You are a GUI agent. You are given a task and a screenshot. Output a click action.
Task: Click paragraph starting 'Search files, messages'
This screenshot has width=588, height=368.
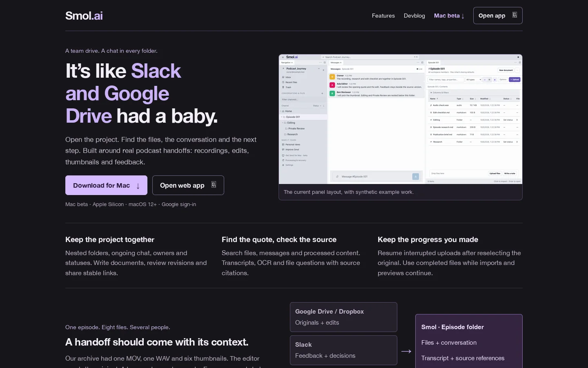coord(291,263)
